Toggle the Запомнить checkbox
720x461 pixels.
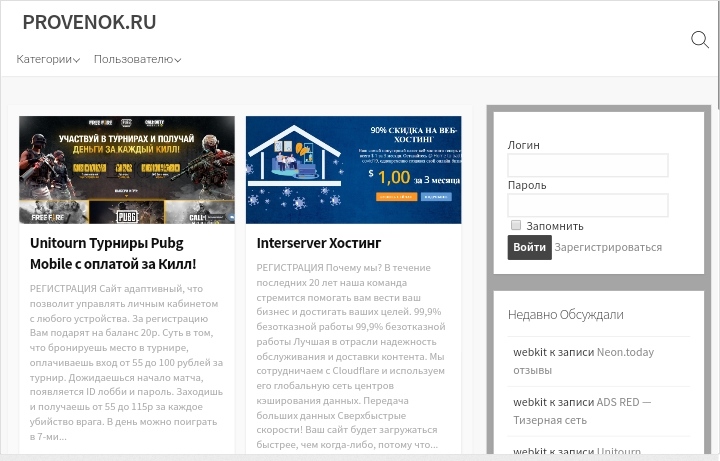[x=516, y=225]
